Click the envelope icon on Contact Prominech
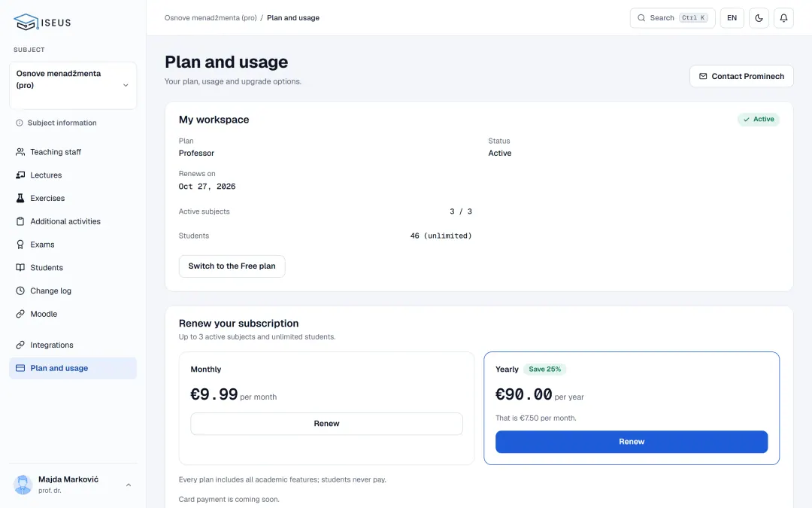The height and width of the screenshot is (508, 812). (703, 76)
